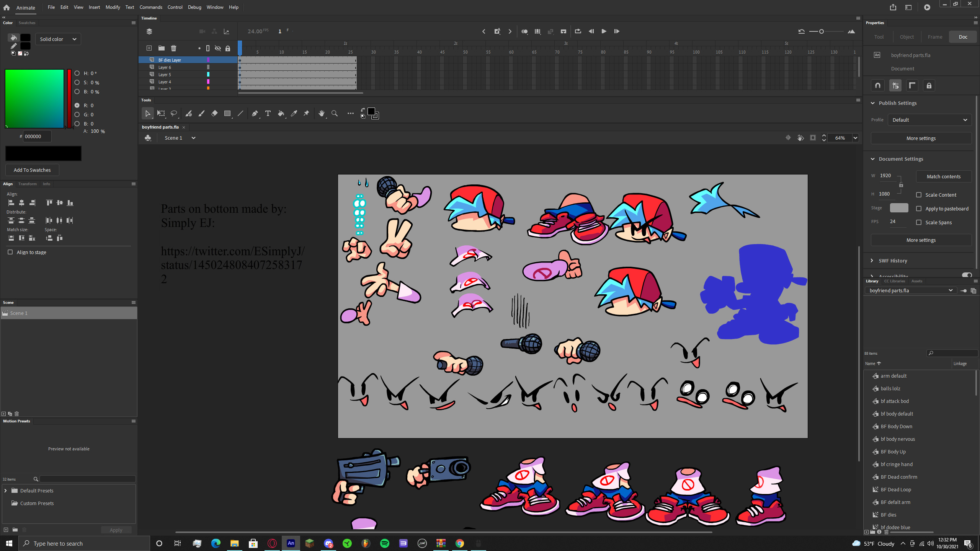The height and width of the screenshot is (551, 980).
Task: Open the 64% zoom dropdown
Action: click(855, 138)
